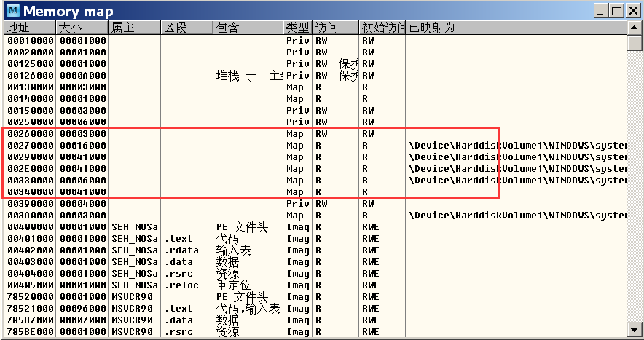Maximize the Memory map window

(616, 11)
